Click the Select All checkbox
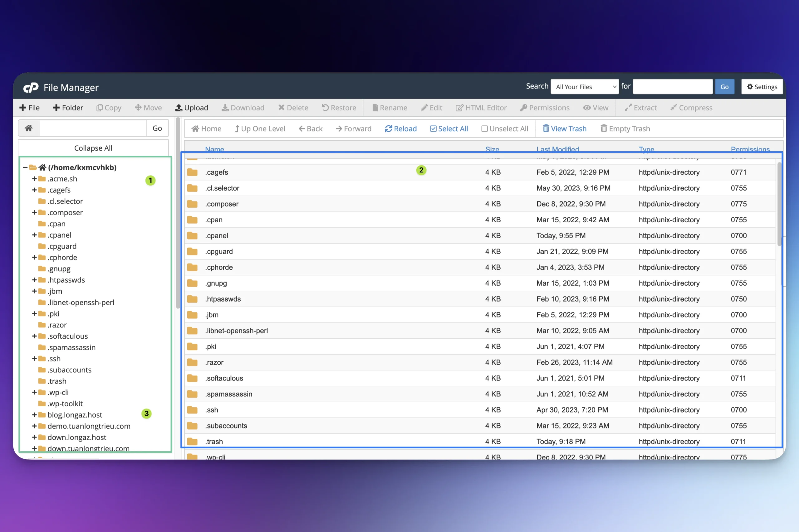799x532 pixels. pyautogui.click(x=433, y=128)
